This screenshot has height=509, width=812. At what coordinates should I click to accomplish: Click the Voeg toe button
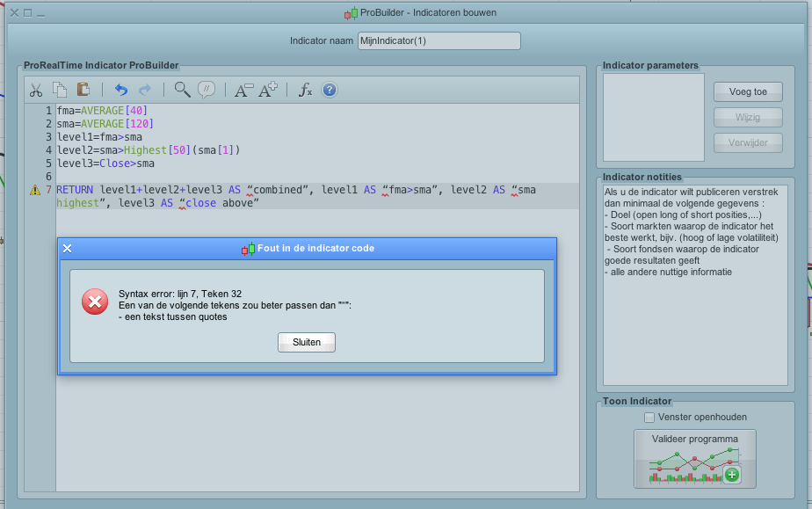748,91
